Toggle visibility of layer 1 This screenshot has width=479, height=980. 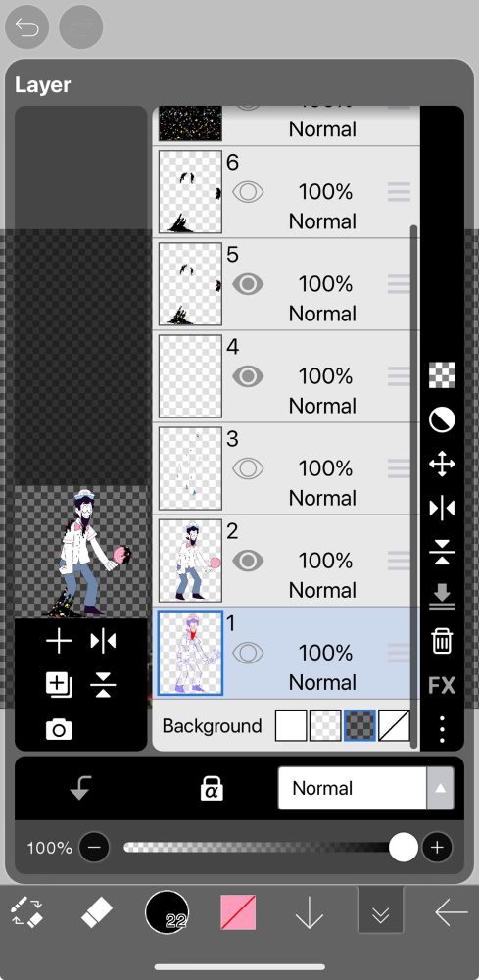coord(248,653)
